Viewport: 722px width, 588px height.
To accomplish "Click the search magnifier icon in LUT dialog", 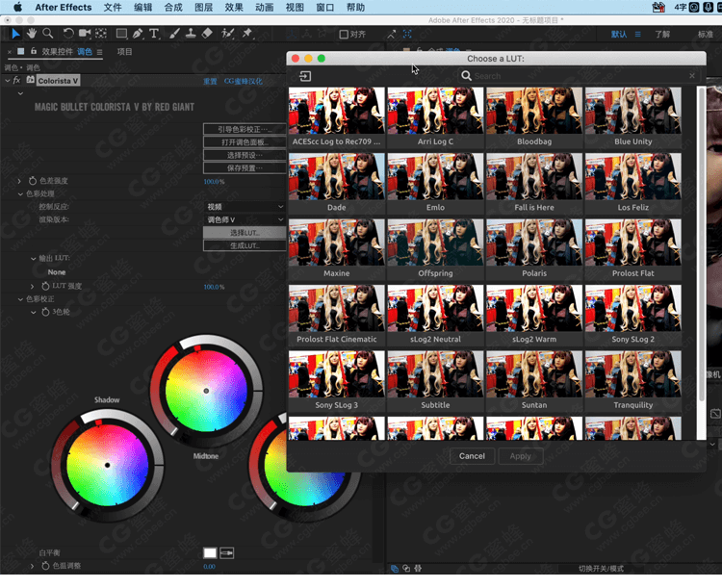I will click(x=467, y=76).
